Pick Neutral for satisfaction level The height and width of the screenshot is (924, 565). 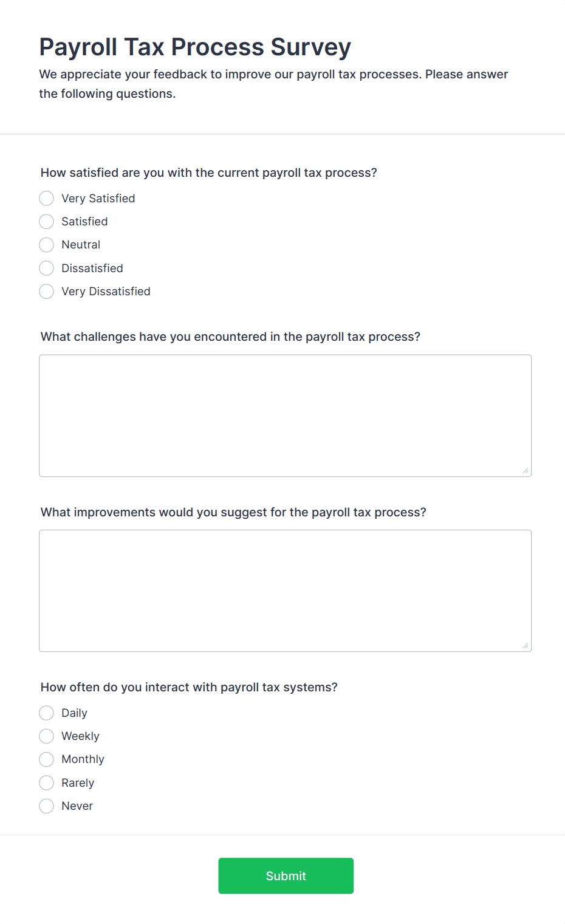pyautogui.click(x=46, y=245)
